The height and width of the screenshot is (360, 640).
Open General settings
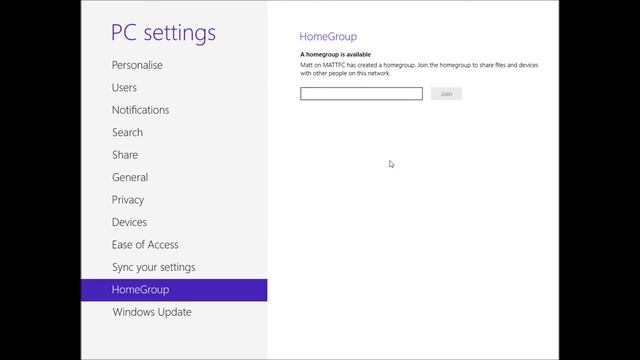130,178
